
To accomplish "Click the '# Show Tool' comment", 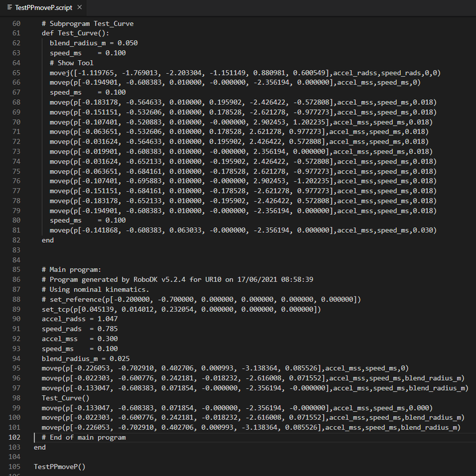I will point(71,63).
